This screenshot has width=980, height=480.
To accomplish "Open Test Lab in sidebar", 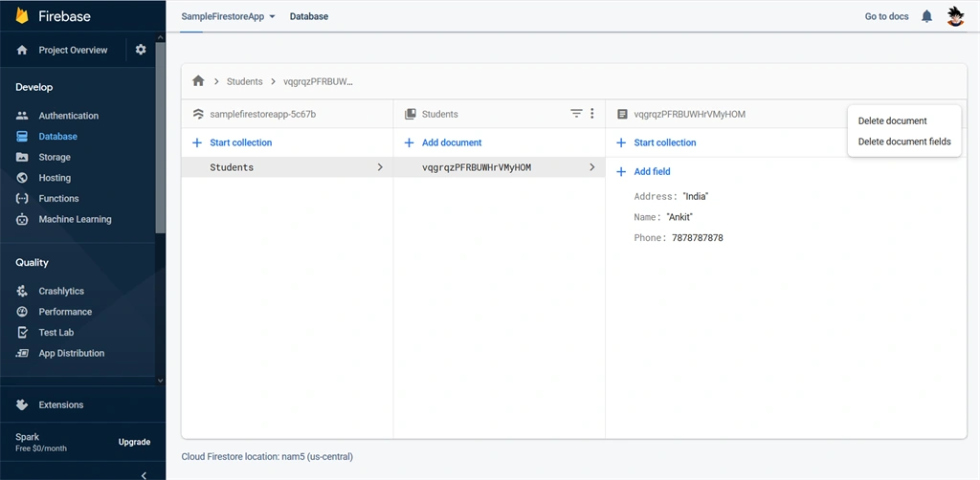I will coord(56,332).
